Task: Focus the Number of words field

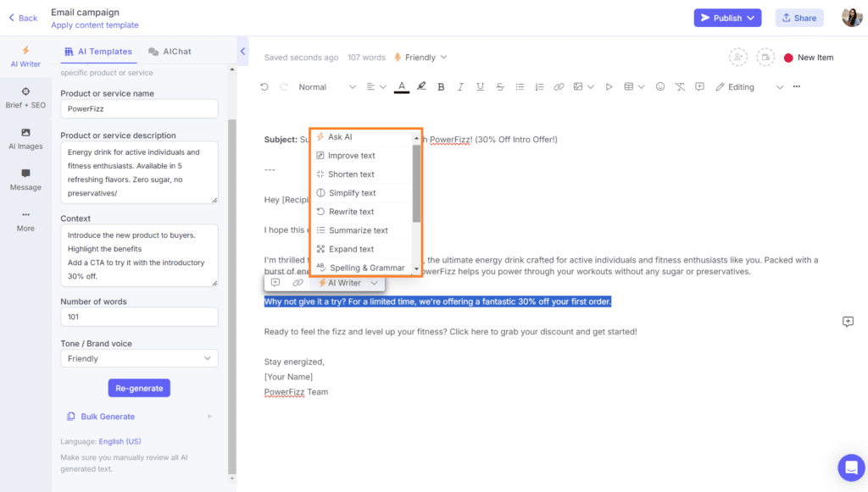Action: click(x=139, y=317)
